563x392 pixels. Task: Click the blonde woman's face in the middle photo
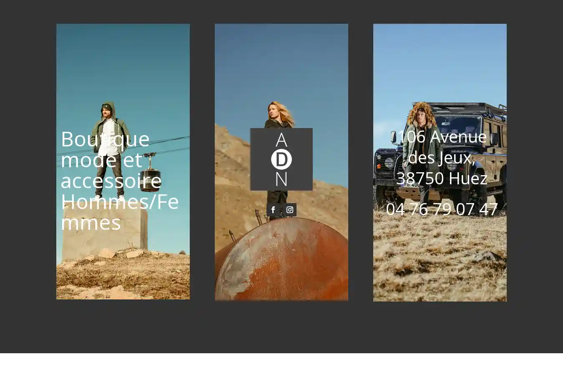click(274, 111)
